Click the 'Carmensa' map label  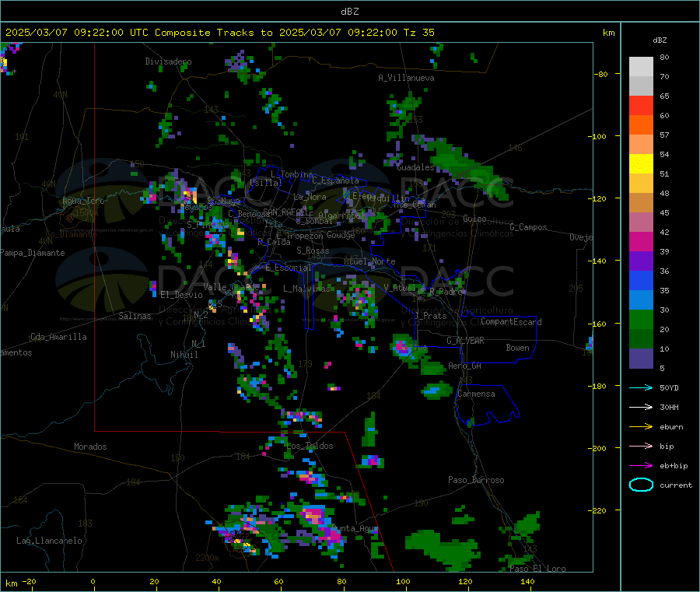pyautogui.click(x=476, y=394)
